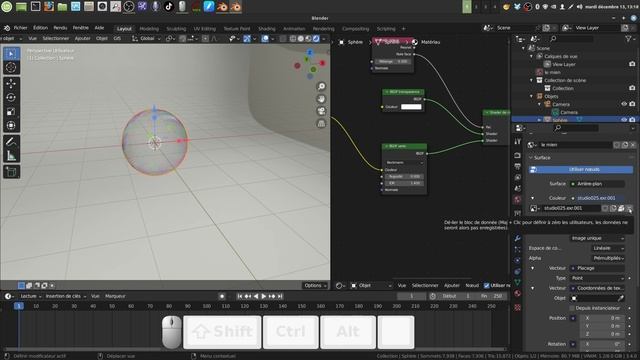
Task: Open the Fichier menu
Action: click(x=20, y=28)
